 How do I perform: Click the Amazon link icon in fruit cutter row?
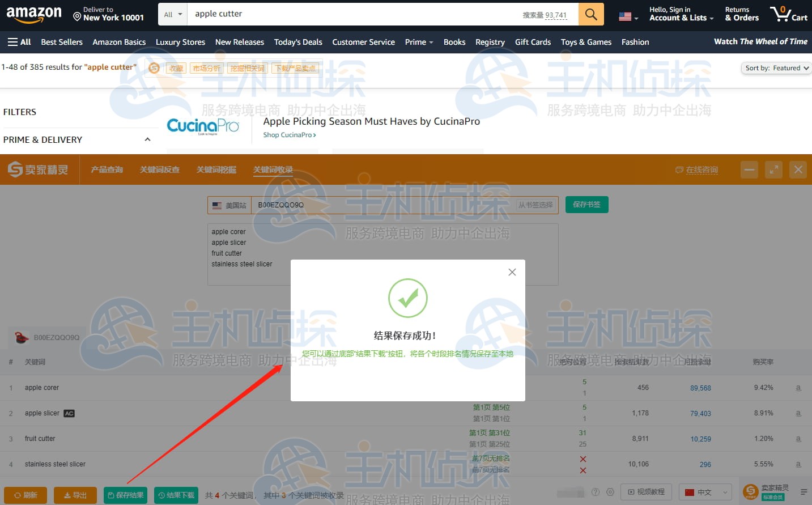(x=798, y=439)
